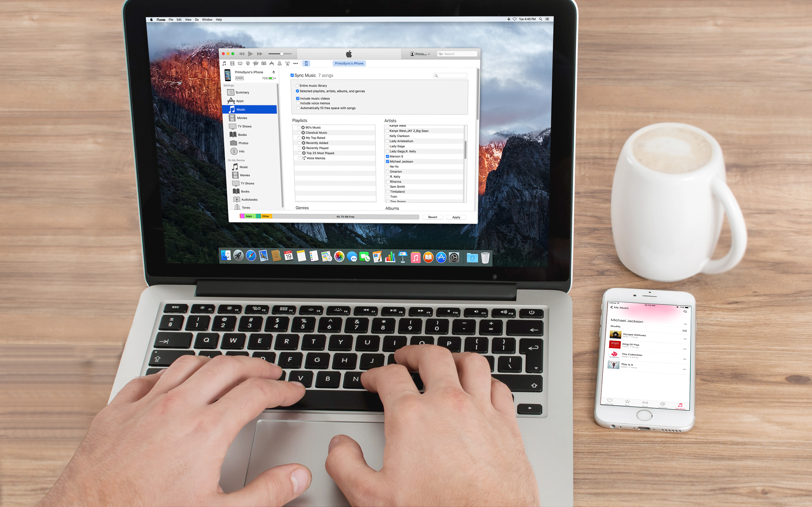Enable Include music videos checkbox
The height and width of the screenshot is (507, 812).
coord(297,98)
